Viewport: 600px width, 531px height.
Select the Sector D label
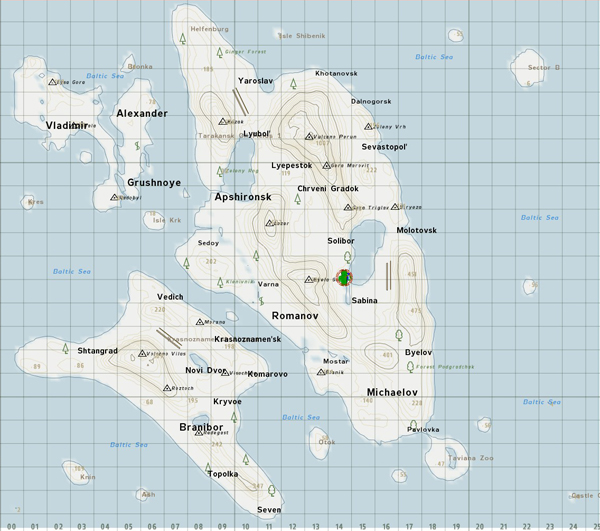tap(545, 67)
